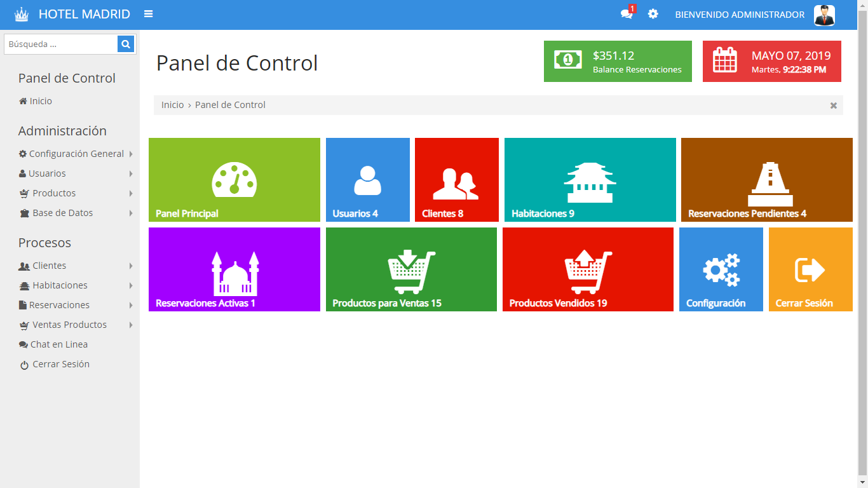This screenshot has height=488, width=868.
Task: Select Inicio in the sidebar
Action: coord(40,101)
